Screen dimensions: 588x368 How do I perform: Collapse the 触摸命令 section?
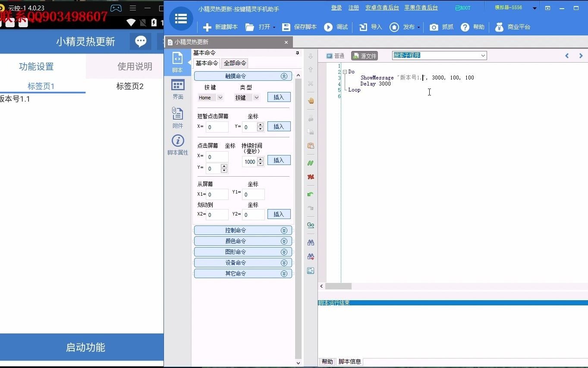tap(284, 76)
